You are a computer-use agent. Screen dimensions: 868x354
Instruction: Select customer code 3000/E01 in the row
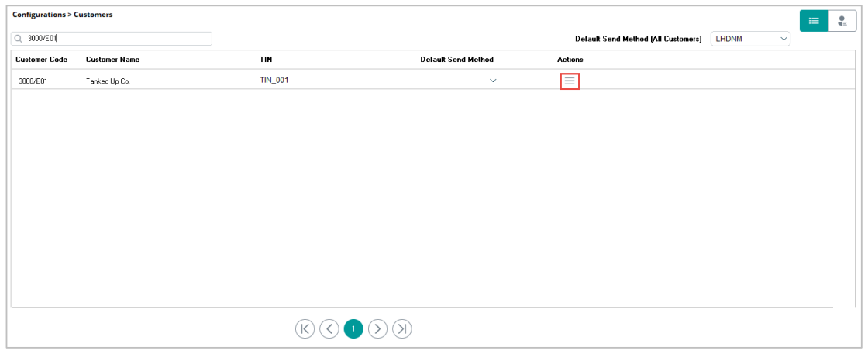point(33,81)
